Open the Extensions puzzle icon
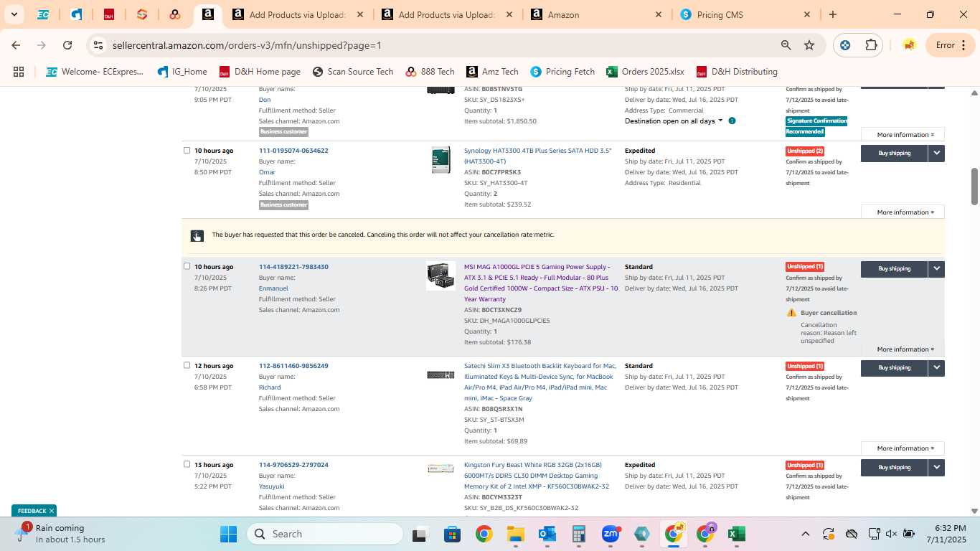Screen dimensions: 980x551 pyautogui.click(x=871, y=45)
